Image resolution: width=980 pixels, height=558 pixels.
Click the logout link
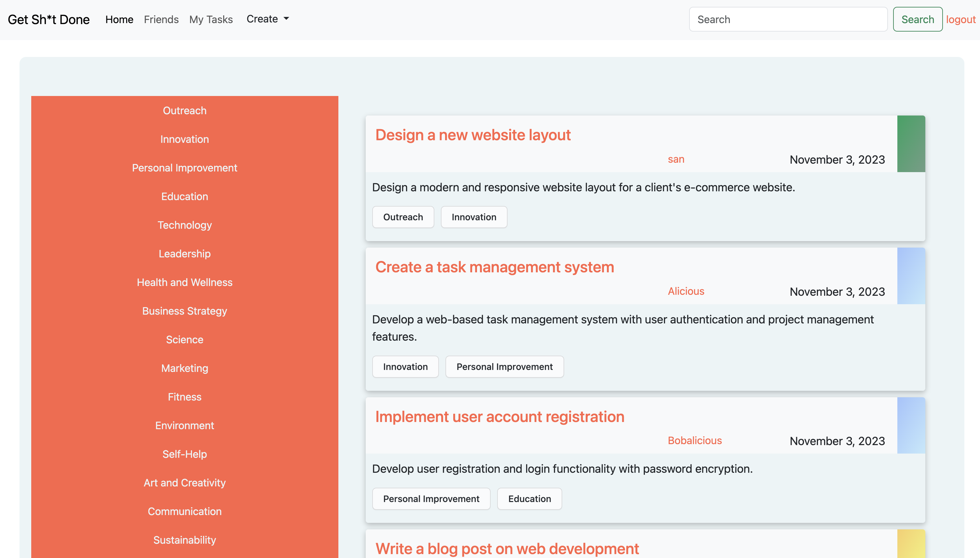pos(960,20)
